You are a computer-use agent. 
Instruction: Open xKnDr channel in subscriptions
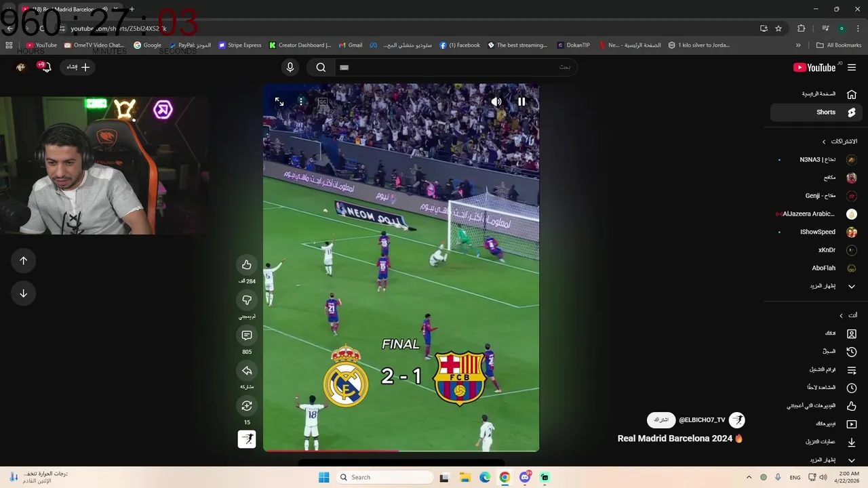pos(817,250)
